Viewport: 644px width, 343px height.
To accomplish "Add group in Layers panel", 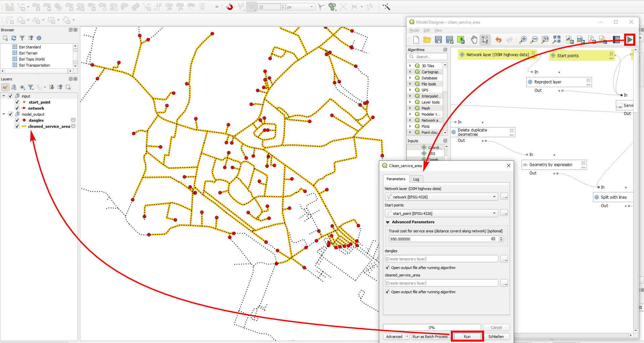I will pyautogui.click(x=14, y=87).
